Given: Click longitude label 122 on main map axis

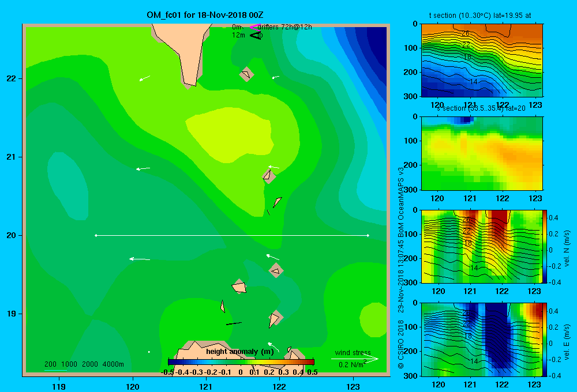Looking at the screenshot, I should 280,386.
